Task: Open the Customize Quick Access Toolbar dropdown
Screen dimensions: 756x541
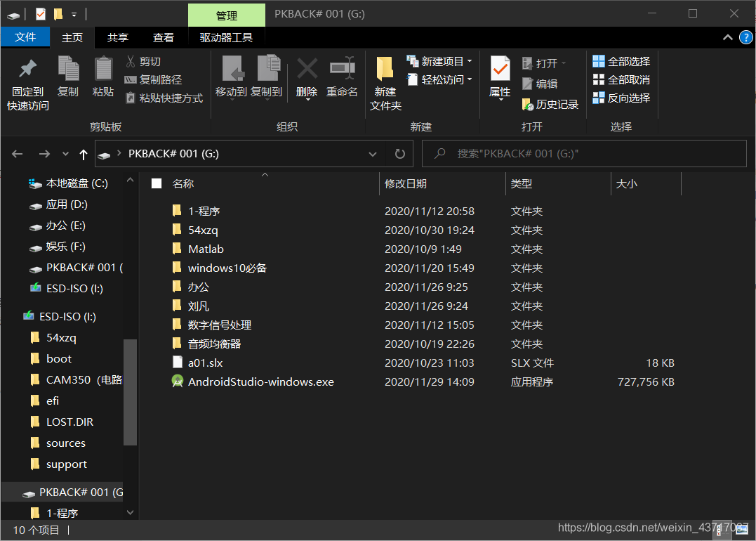Action: [x=74, y=15]
